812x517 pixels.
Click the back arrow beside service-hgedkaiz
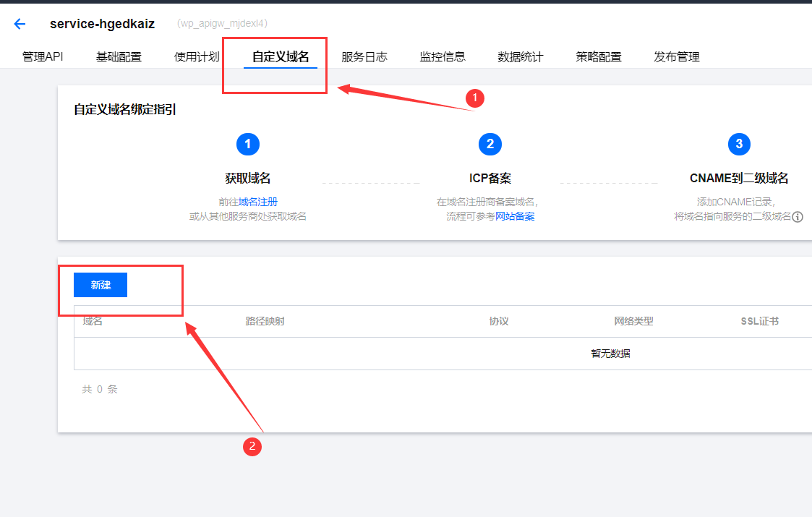(19, 23)
